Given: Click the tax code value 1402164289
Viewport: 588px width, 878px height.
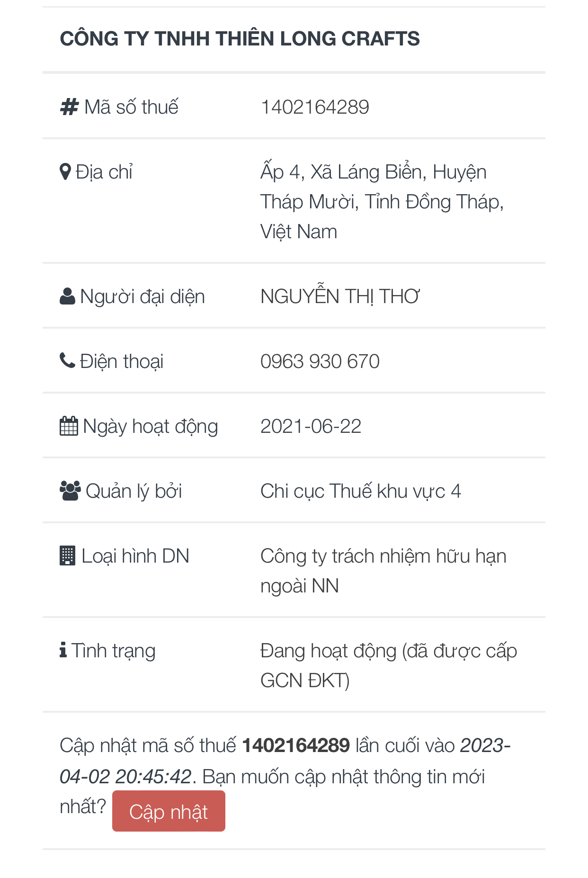Looking at the screenshot, I should coord(315,107).
